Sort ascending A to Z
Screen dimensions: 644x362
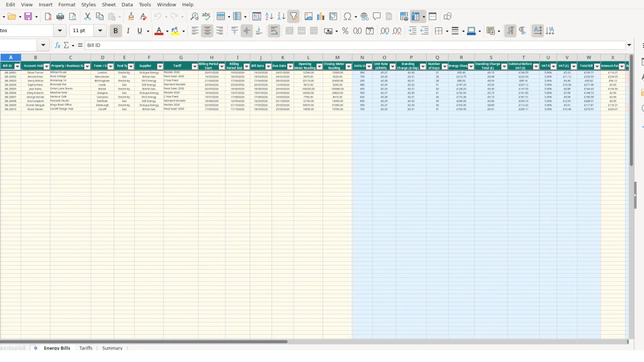pyautogui.click(x=269, y=17)
